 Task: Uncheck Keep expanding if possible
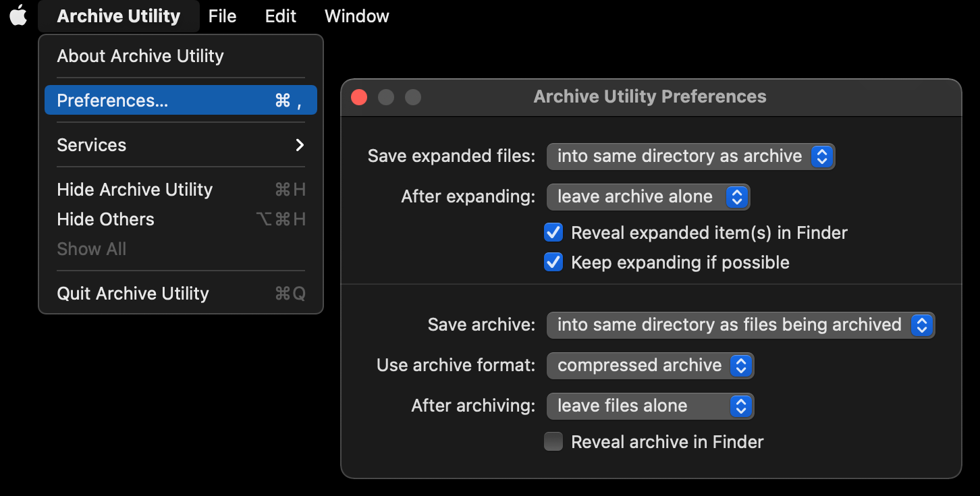coord(553,263)
